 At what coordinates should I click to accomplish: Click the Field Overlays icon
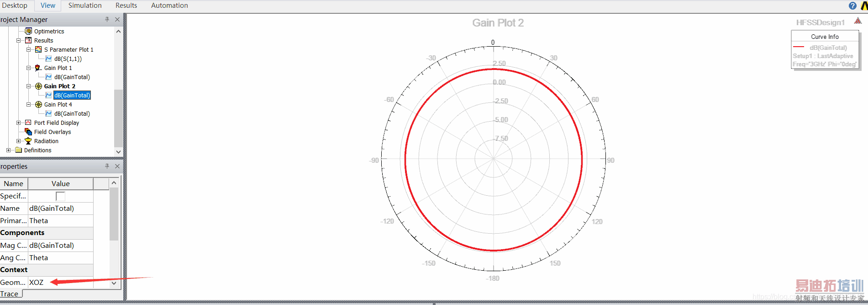28,132
